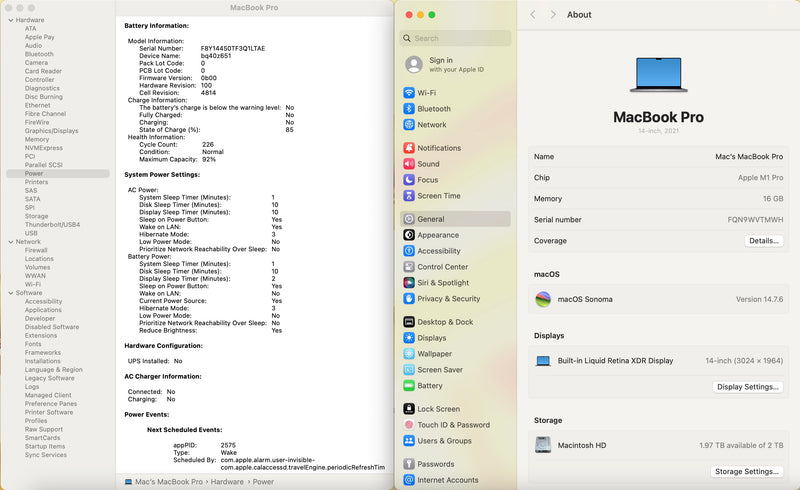The width and height of the screenshot is (800, 490).
Task: Focus the System Settings Search field
Action: pos(455,38)
